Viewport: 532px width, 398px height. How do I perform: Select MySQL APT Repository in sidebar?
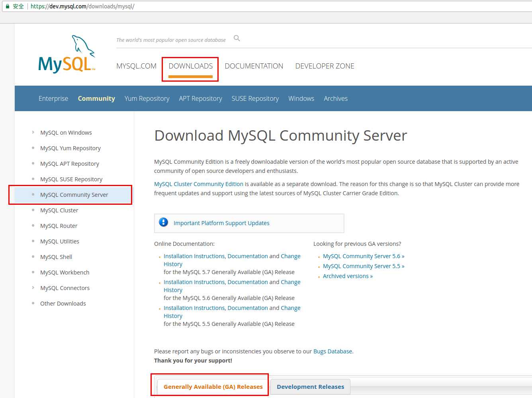(x=70, y=164)
